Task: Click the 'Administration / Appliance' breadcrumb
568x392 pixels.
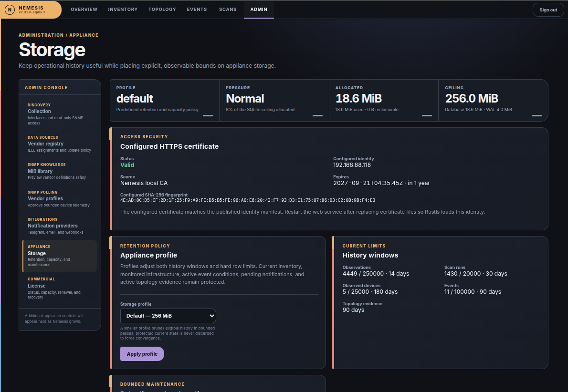Action: pos(58,35)
